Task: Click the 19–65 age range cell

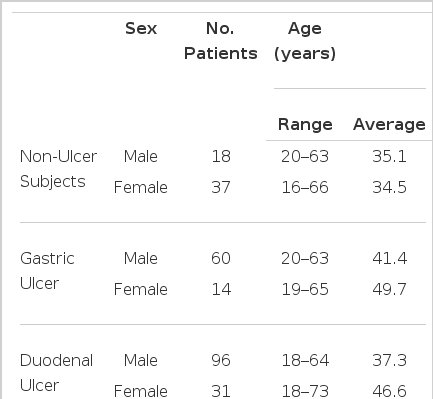Action: (305, 289)
